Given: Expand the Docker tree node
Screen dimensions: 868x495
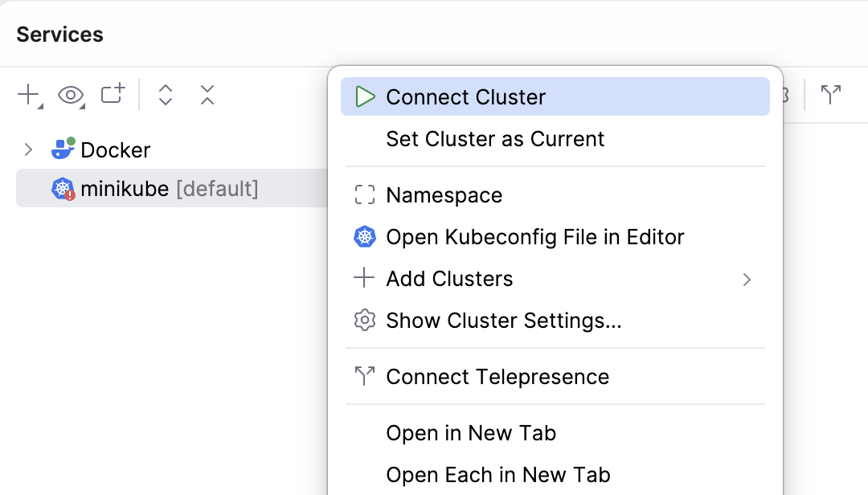Looking at the screenshot, I should (x=27, y=149).
